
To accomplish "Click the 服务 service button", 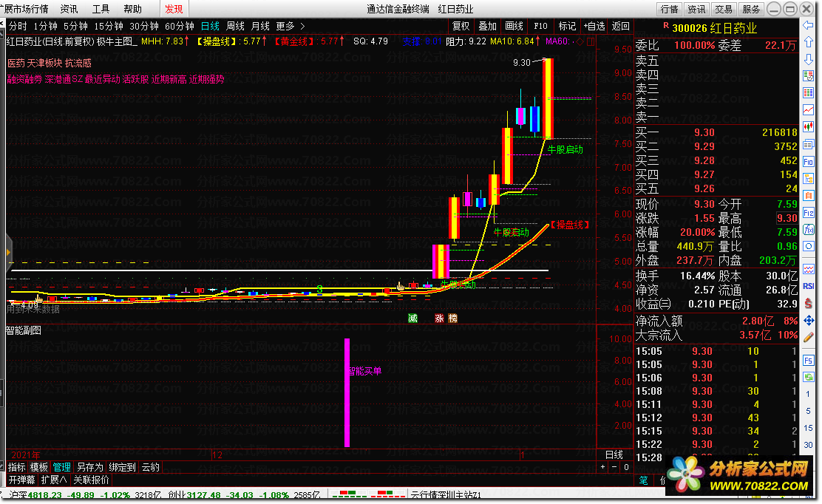I will pos(751,9).
